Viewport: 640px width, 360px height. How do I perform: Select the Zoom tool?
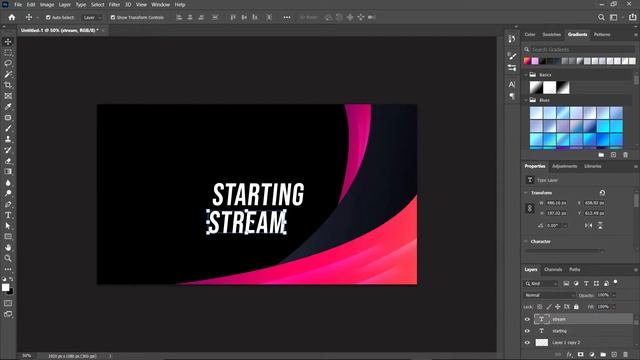point(8,258)
